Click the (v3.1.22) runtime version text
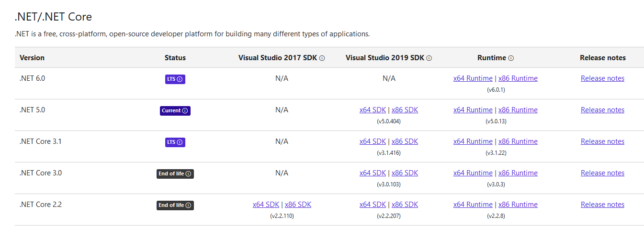Image resolution: width=644 pixels, height=227 pixels. (x=496, y=153)
